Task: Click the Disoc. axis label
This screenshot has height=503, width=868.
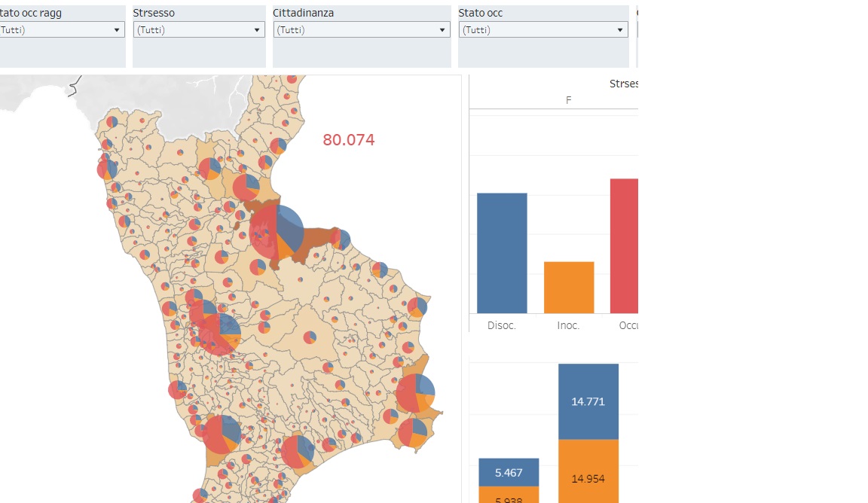Action: 502,325
